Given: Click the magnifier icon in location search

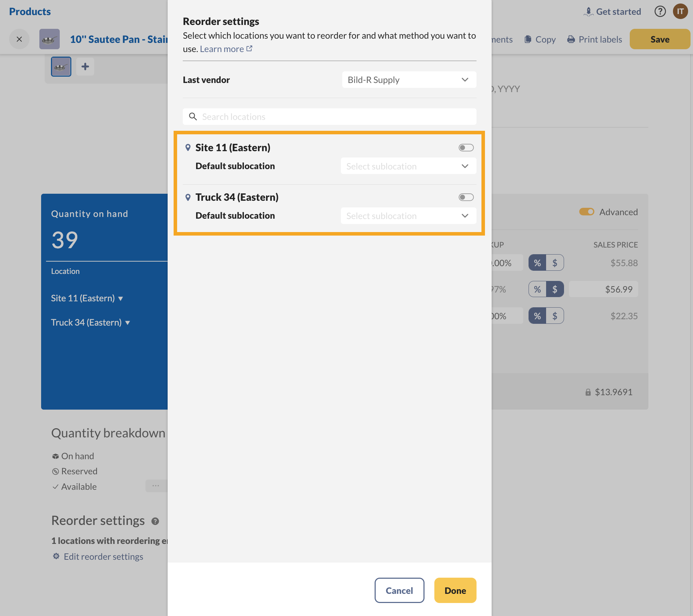Looking at the screenshot, I should pyautogui.click(x=193, y=116).
